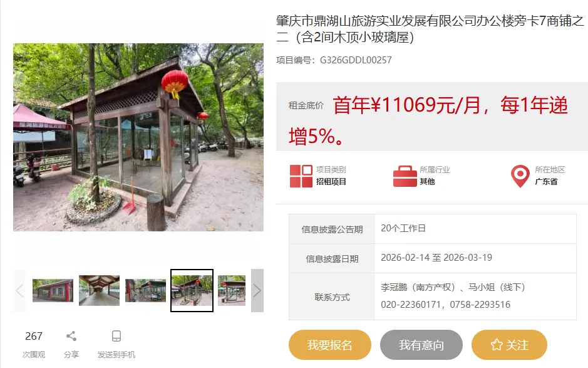
Task: Click the 我要报名 button
Action: click(x=330, y=345)
